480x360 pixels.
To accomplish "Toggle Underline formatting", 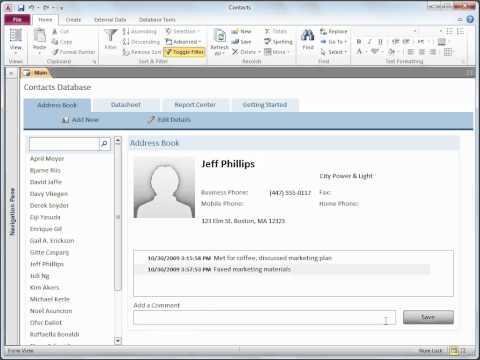I will pos(380,42).
